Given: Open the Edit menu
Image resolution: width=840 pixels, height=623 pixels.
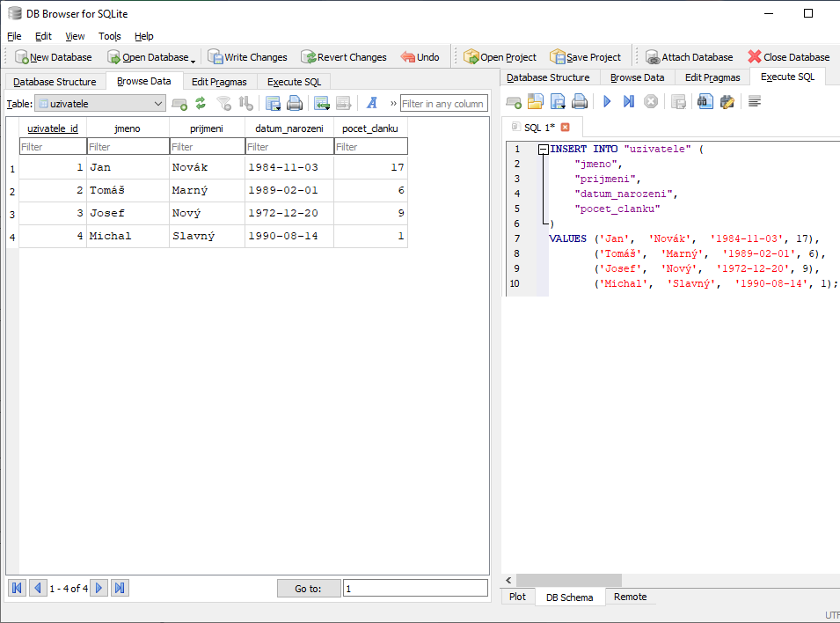Looking at the screenshot, I should point(43,36).
